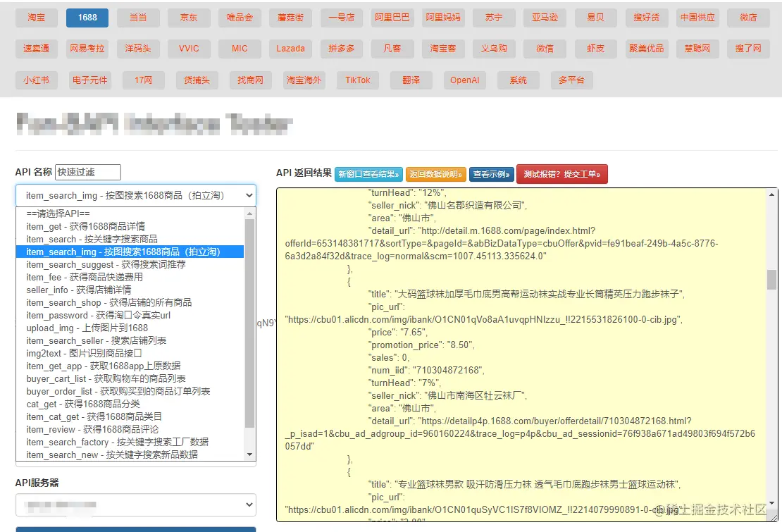This screenshot has height=532, width=782.
Task: Select the 慧聪网 tab
Action: coord(697,49)
